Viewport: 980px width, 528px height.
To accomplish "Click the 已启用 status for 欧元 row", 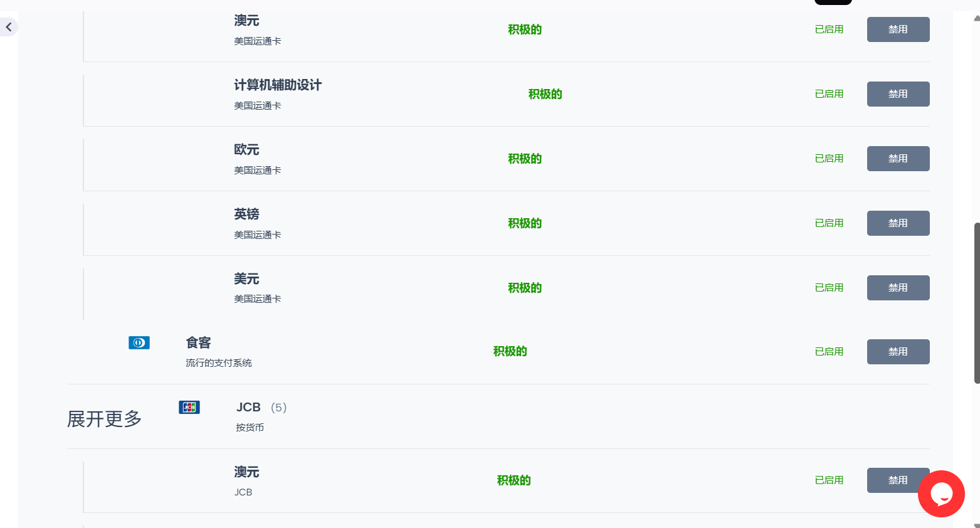I will [829, 159].
